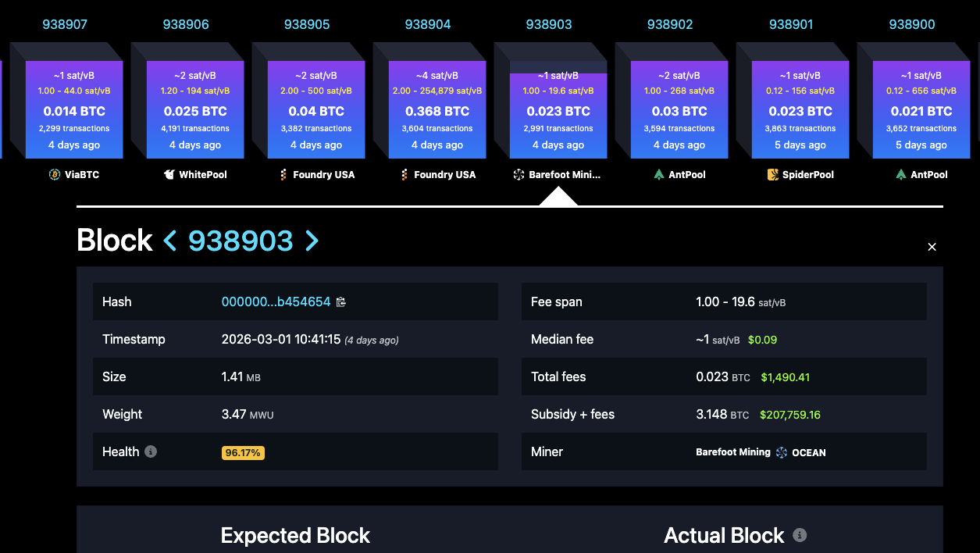Open block height 938900 link
Screen dimensions: 980x553
(911, 24)
